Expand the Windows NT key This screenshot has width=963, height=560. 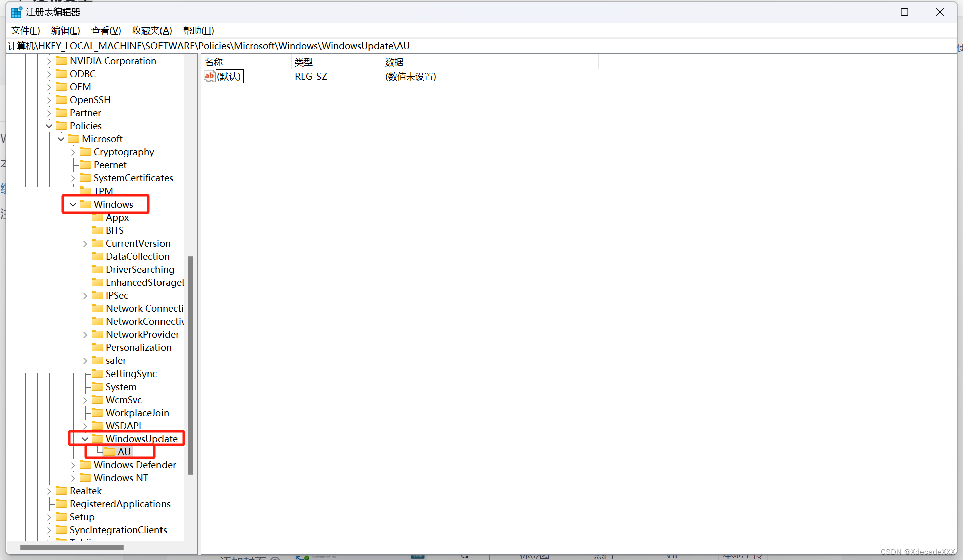point(73,478)
